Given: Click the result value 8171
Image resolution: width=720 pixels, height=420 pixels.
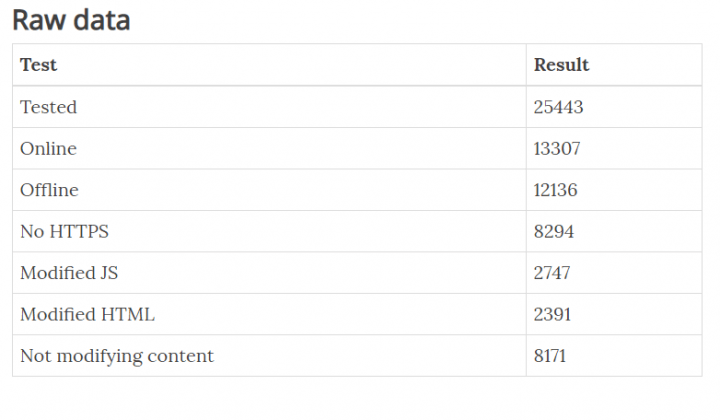Looking at the screenshot, I should 552,356.
